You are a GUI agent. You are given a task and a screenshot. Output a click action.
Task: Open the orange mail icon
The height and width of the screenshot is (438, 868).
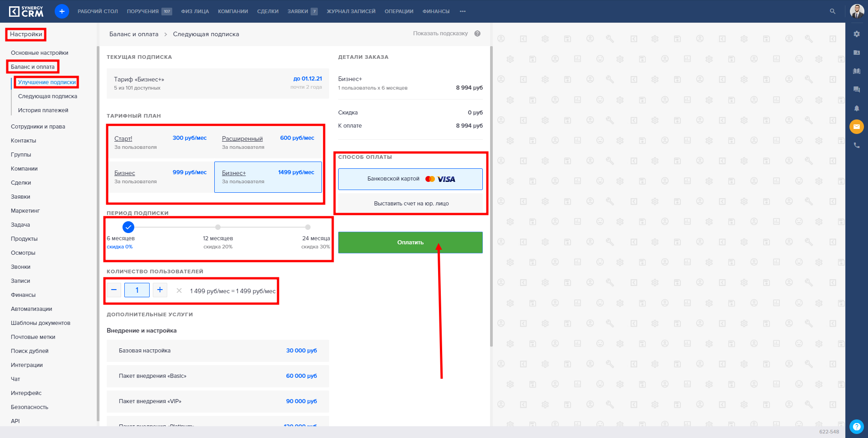point(857,127)
